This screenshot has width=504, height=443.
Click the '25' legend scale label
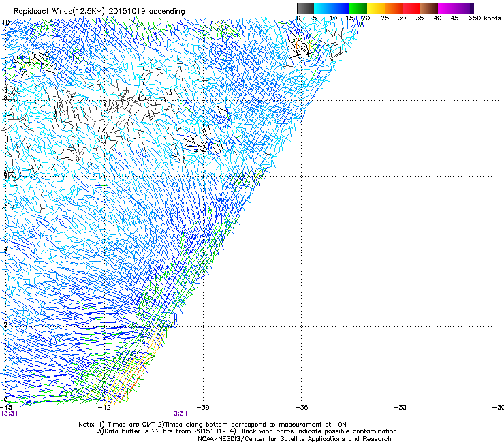pos(385,18)
